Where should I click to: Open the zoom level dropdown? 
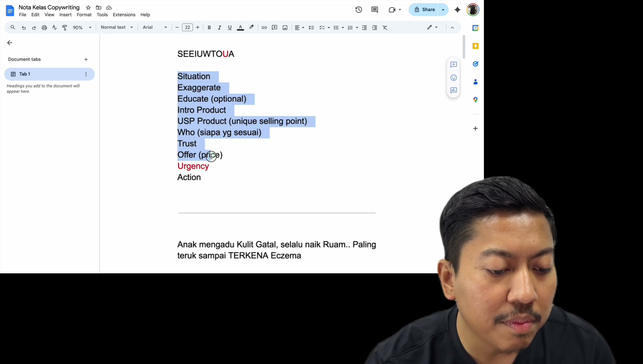[82, 28]
